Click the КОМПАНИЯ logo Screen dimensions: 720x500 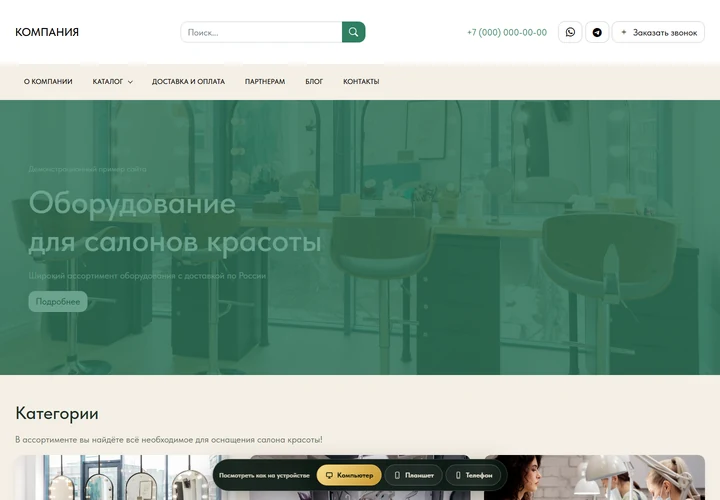pos(47,32)
